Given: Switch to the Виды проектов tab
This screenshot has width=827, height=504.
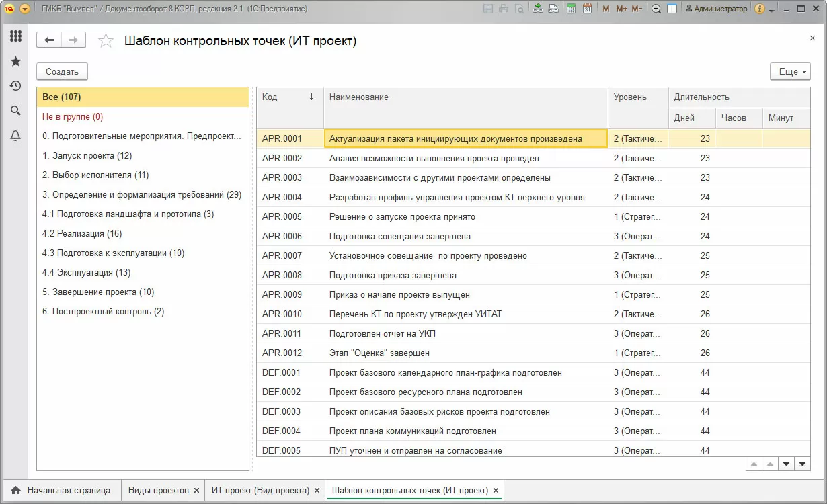Looking at the screenshot, I should click(x=158, y=491).
